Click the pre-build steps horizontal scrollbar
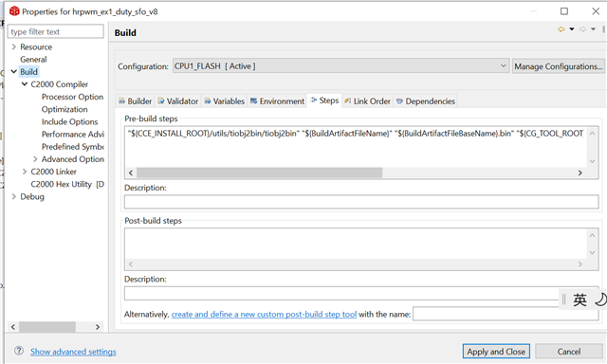 pyautogui.click(x=355, y=173)
